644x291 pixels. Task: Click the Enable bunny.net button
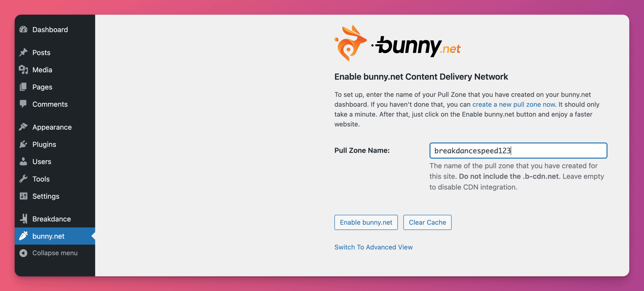(x=366, y=222)
